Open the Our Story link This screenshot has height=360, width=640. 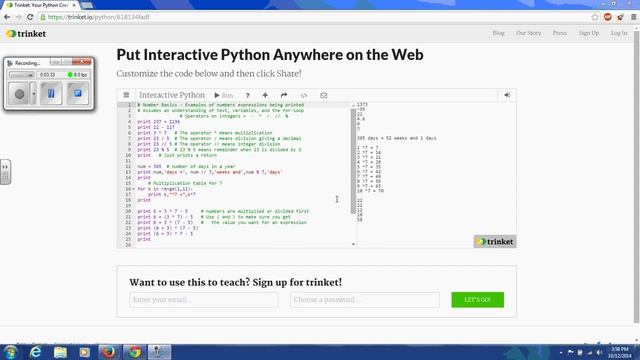[528, 33]
